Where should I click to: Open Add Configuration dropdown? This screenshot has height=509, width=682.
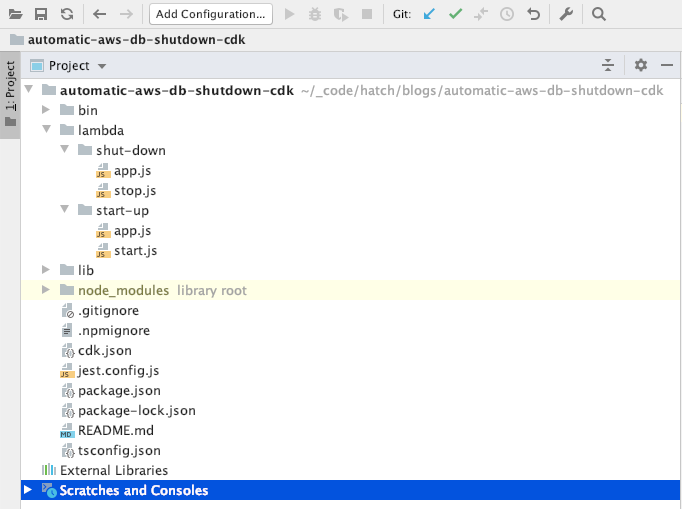[x=211, y=14]
